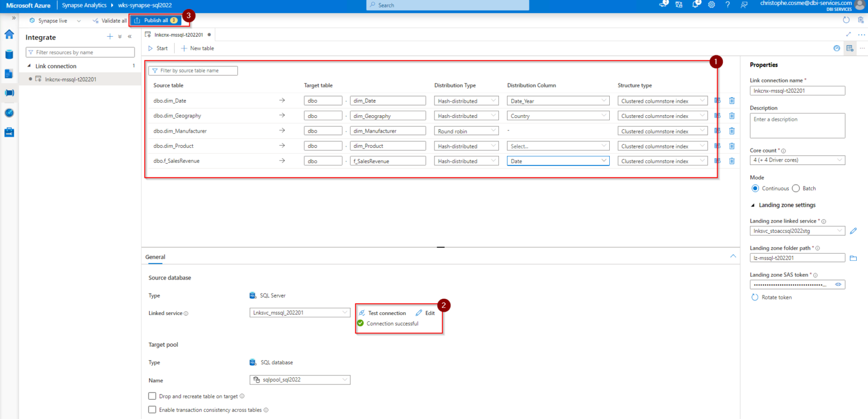
Task: Collapse the Landing zone settings section
Action: [753, 205]
